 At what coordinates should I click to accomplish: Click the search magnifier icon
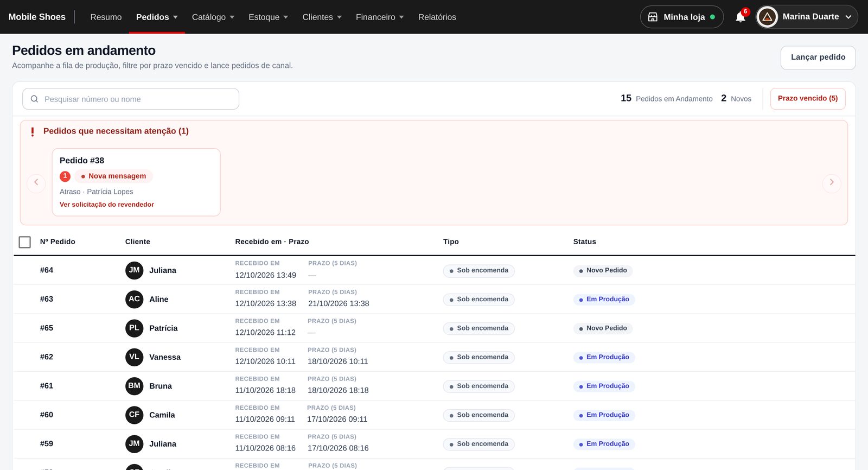[x=34, y=99]
